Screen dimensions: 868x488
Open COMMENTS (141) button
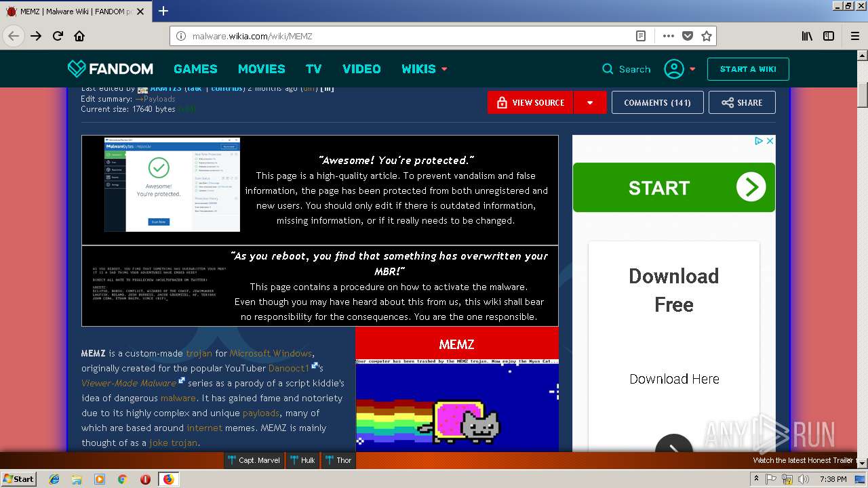click(657, 102)
